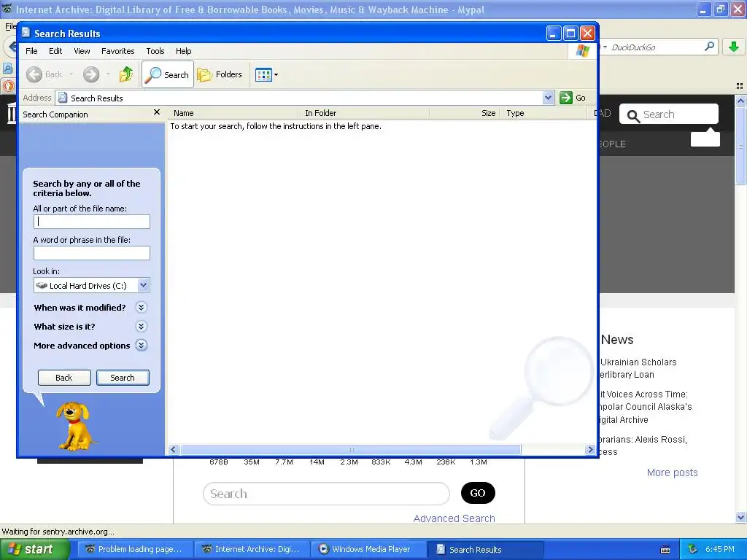The height and width of the screenshot is (560, 747).
Task: Click the Windows flag logo icon
Action: click(582, 50)
